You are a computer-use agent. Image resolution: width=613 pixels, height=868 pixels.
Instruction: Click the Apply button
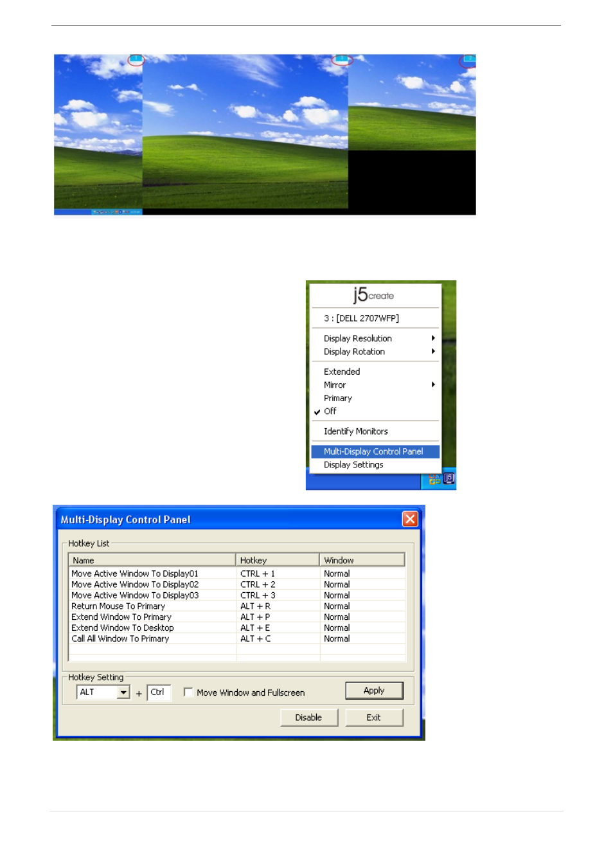pyautogui.click(x=374, y=691)
